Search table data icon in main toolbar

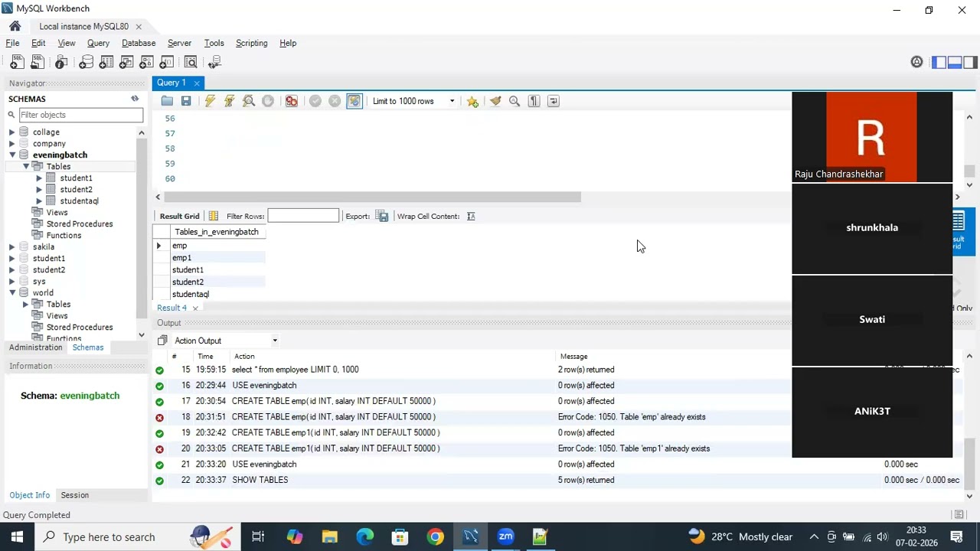pyautogui.click(x=191, y=62)
